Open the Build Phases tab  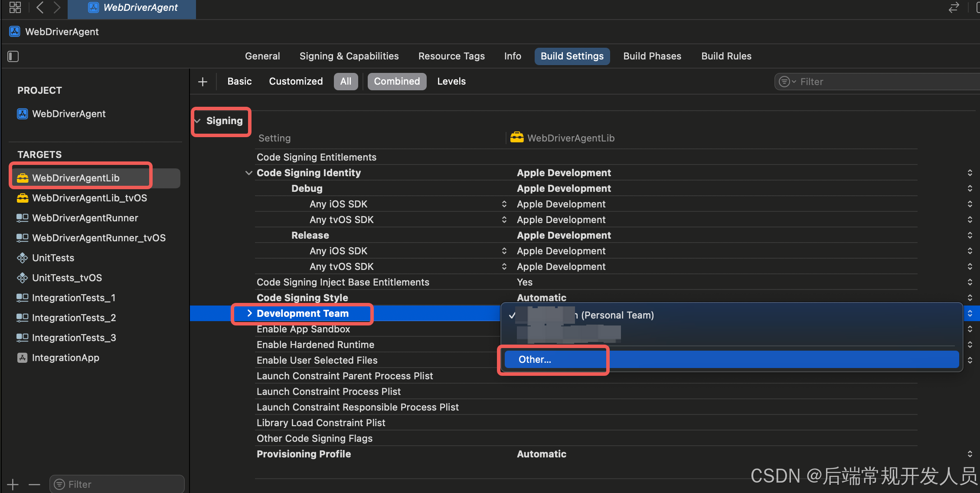[x=652, y=56]
